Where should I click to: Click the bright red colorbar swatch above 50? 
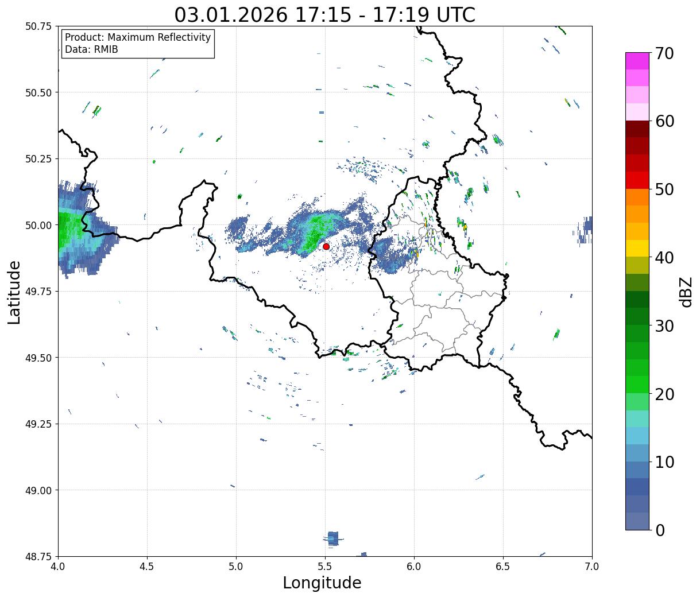[637, 180]
